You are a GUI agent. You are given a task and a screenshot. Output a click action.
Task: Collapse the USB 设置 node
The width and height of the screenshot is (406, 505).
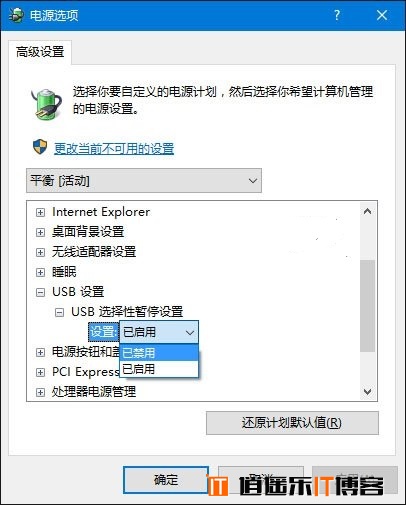40,293
